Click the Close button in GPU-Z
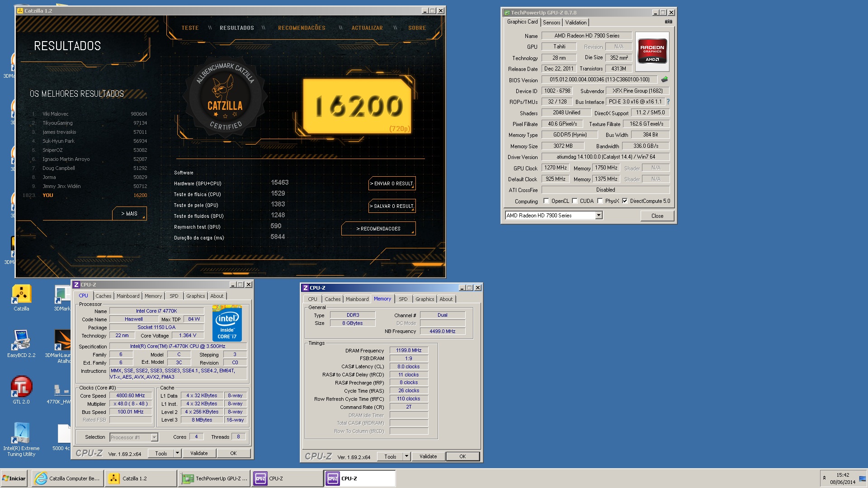Screen dimensions: 868x488 (x=657, y=216)
